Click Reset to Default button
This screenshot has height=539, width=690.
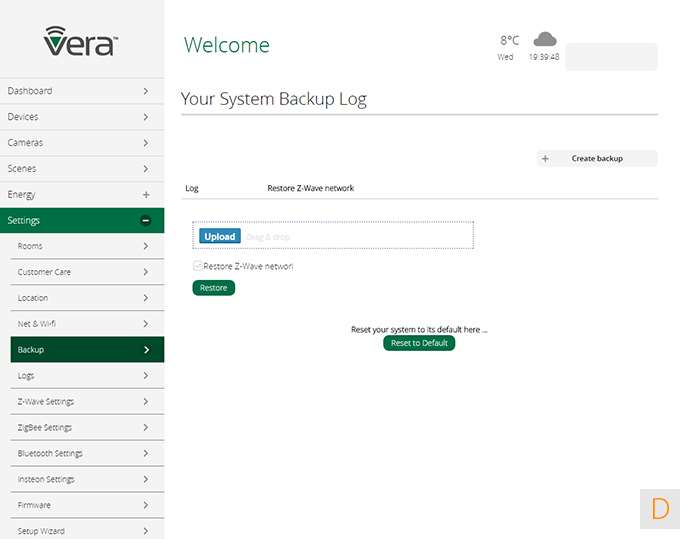tap(419, 343)
